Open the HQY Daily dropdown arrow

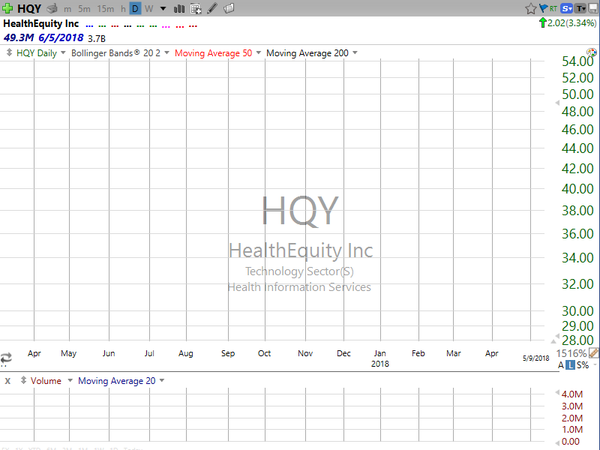[63, 52]
